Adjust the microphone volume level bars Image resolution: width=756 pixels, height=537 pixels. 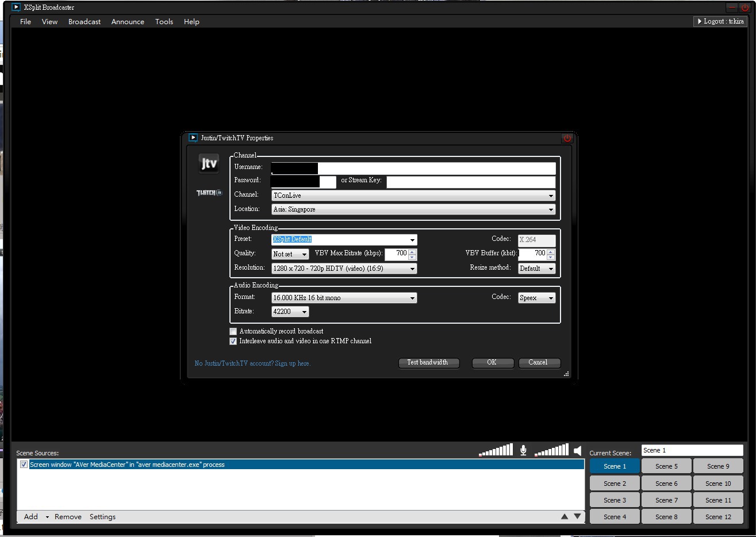(x=496, y=450)
